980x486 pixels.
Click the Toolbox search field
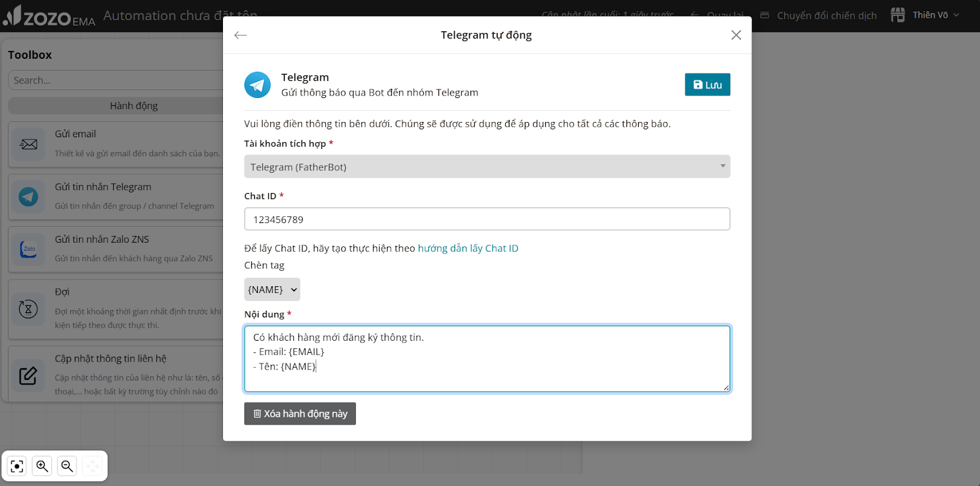(x=116, y=80)
